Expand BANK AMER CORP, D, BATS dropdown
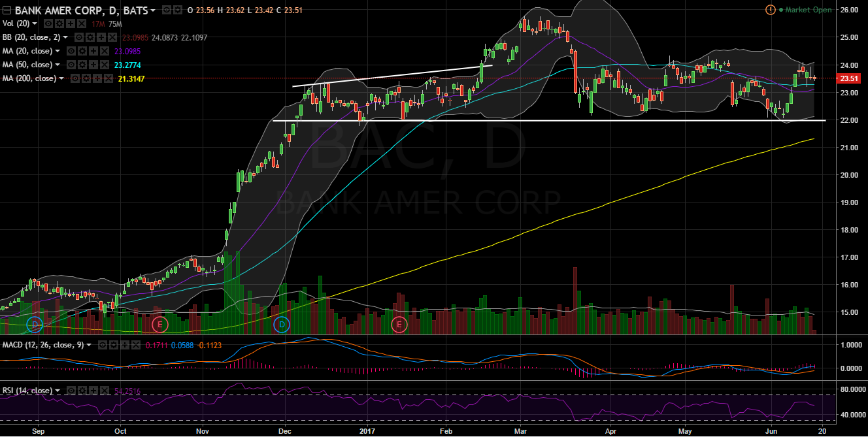The width and height of the screenshot is (868, 437). (153, 10)
